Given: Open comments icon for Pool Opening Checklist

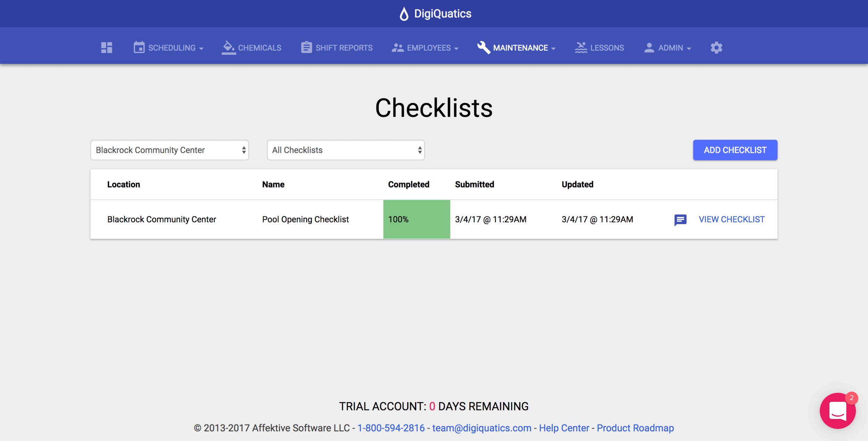Looking at the screenshot, I should click(x=680, y=220).
